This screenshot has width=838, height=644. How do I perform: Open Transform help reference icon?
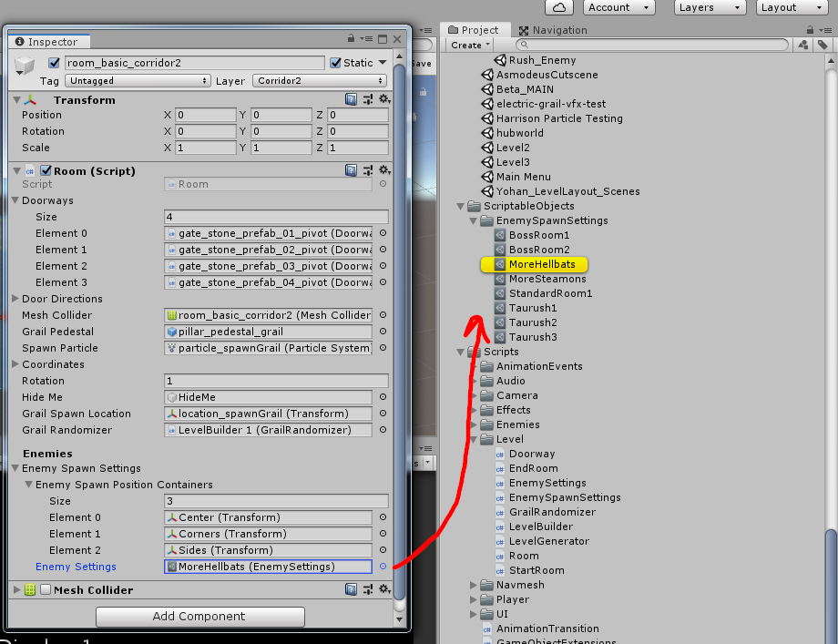coord(351,99)
